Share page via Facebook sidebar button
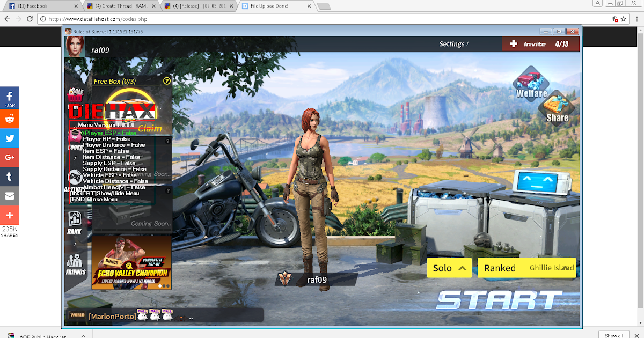Screen dimensions: 644x338 click(10, 97)
